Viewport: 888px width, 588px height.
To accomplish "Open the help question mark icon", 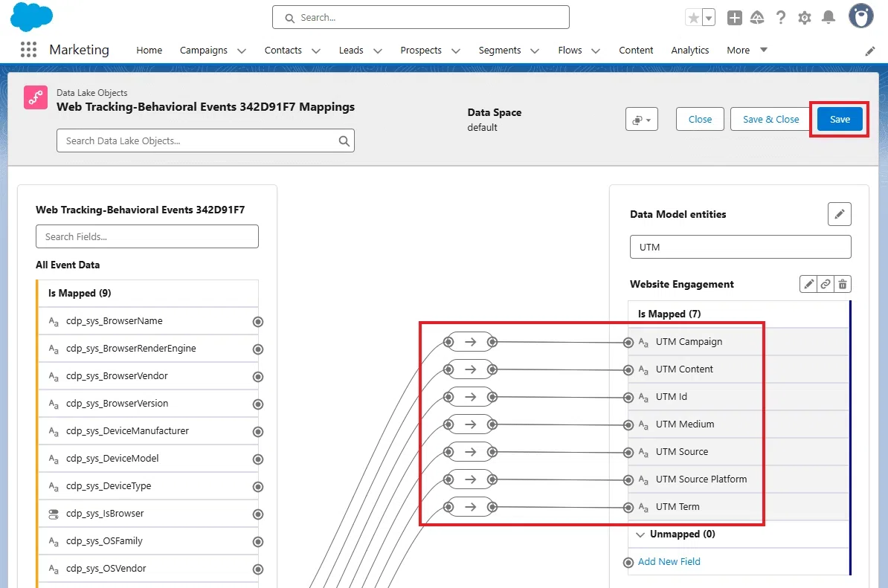I will click(781, 18).
